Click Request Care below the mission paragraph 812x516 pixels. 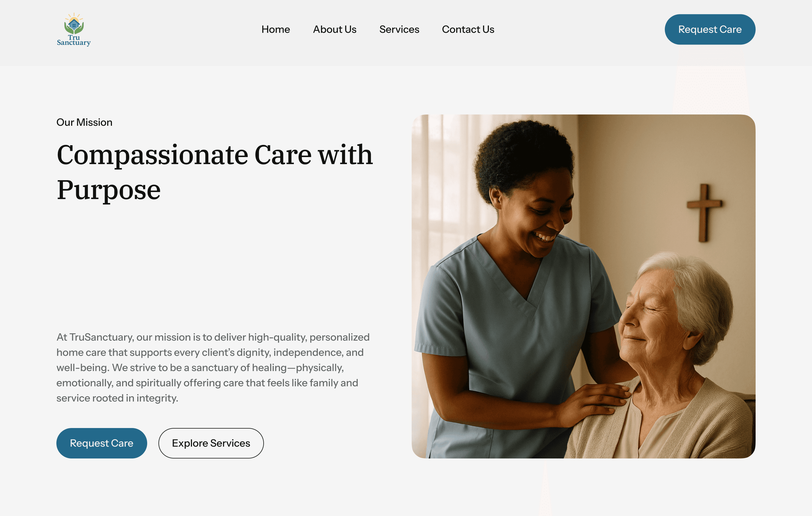point(101,443)
